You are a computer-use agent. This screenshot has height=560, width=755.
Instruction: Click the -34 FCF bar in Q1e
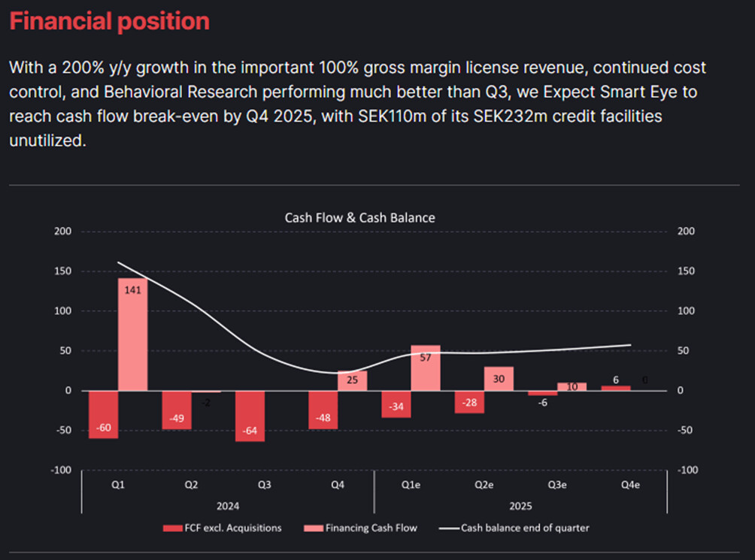(x=396, y=404)
